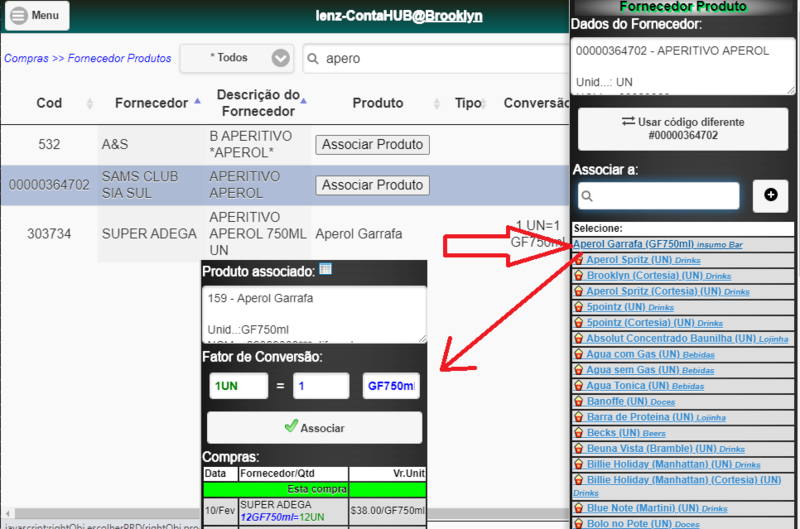The image size is (800, 529).
Task: Click the drink icon beside Brooklyn (Cortesia)
Action: (579, 275)
